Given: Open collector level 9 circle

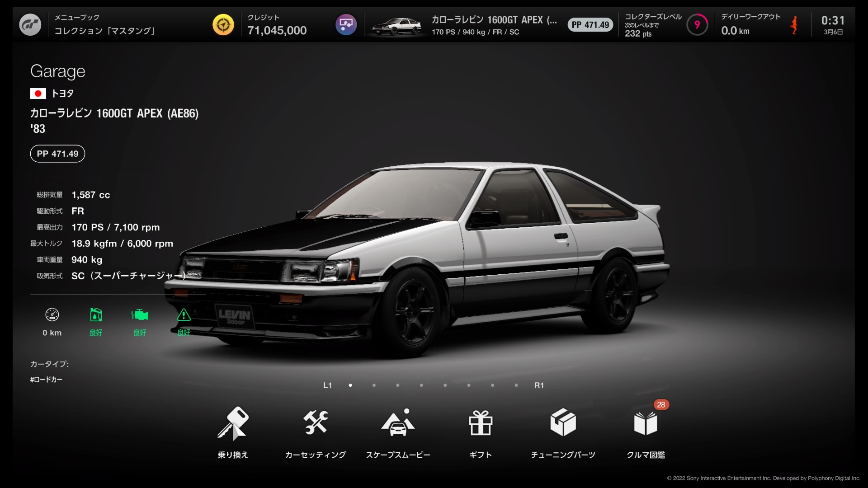Looking at the screenshot, I should click(697, 25).
